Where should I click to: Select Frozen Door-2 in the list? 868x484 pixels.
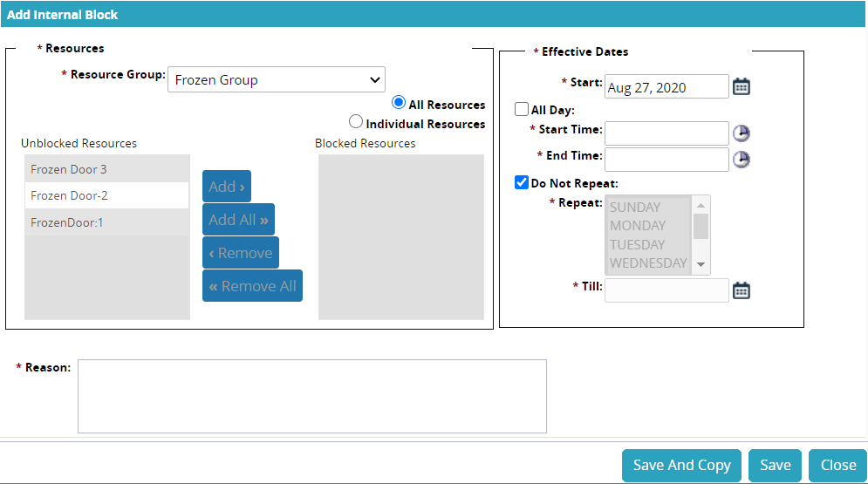point(106,195)
